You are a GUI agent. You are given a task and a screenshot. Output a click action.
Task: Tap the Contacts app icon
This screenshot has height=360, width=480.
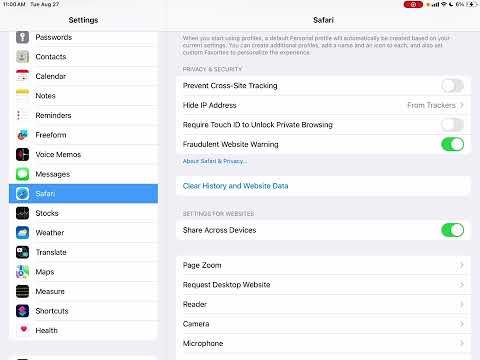pos(22,57)
